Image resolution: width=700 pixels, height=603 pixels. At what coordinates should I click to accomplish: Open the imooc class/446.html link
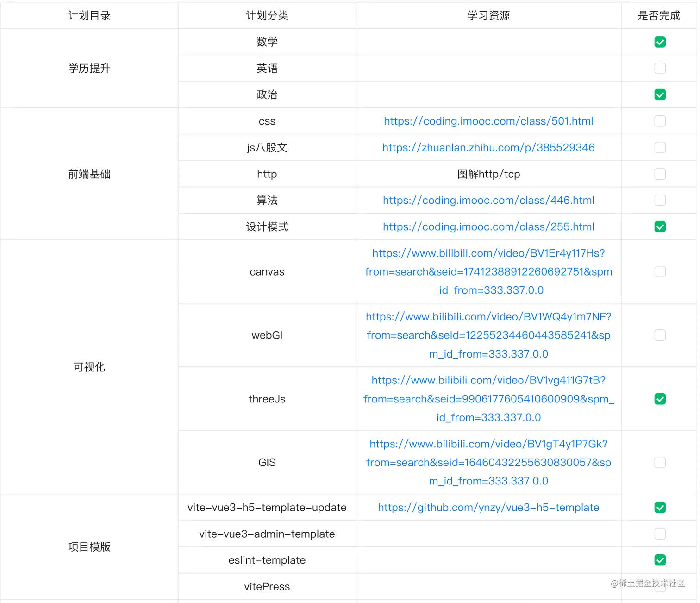point(488,201)
